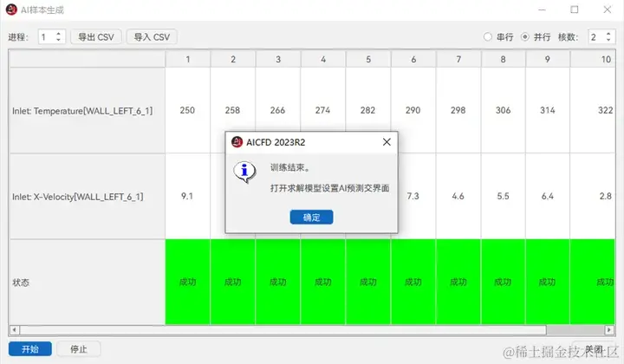The width and height of the screenshot is (624, 364).
Task: Select column header 8
Action: click(503, 59)
